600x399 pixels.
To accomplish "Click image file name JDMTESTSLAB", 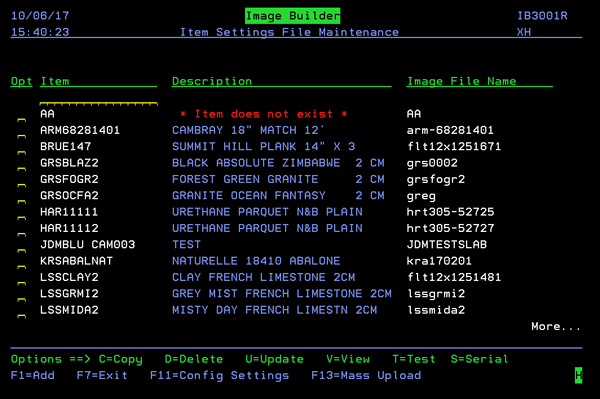I will tap(447, 244).
